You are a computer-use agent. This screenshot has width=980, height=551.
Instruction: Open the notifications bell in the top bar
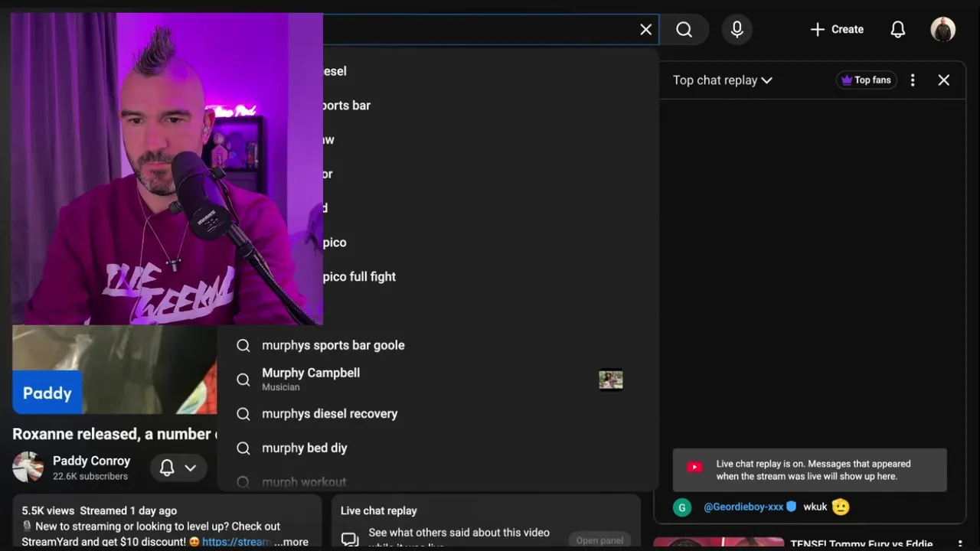[x=898, y=29]
